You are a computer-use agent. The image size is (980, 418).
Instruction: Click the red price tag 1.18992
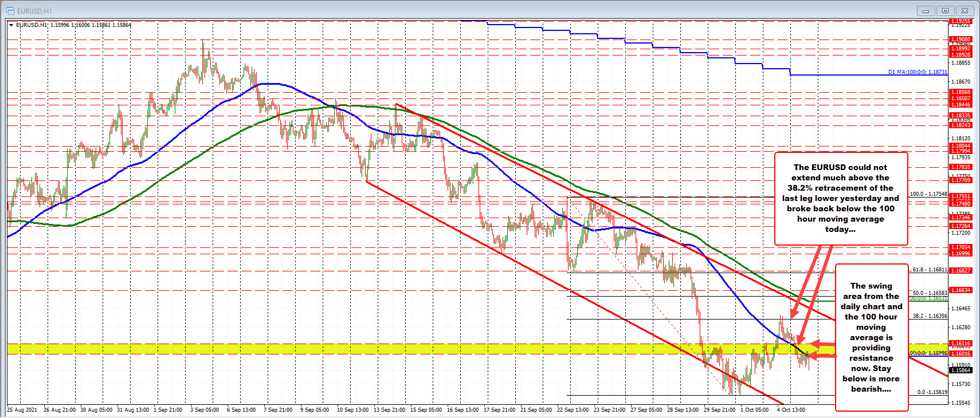click(961, 49)
